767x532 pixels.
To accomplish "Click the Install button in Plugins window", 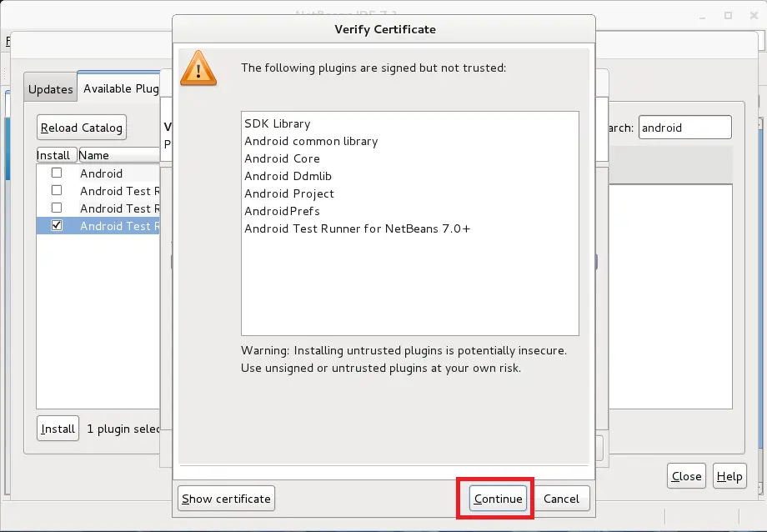I will [x=58, y=429].
